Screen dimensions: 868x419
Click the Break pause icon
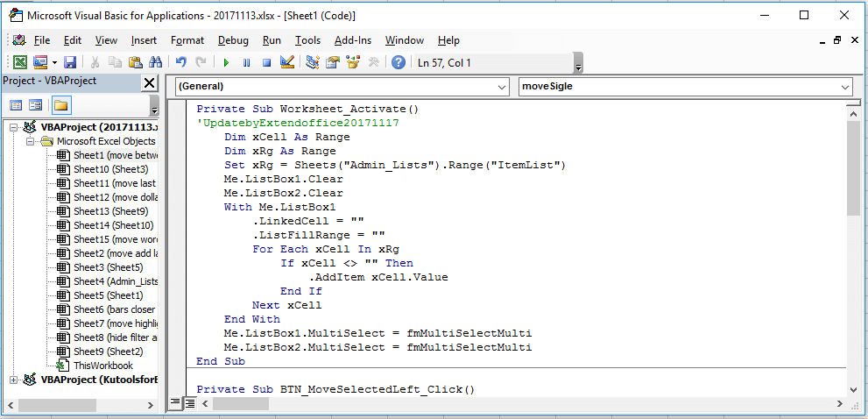coord(246,62)
